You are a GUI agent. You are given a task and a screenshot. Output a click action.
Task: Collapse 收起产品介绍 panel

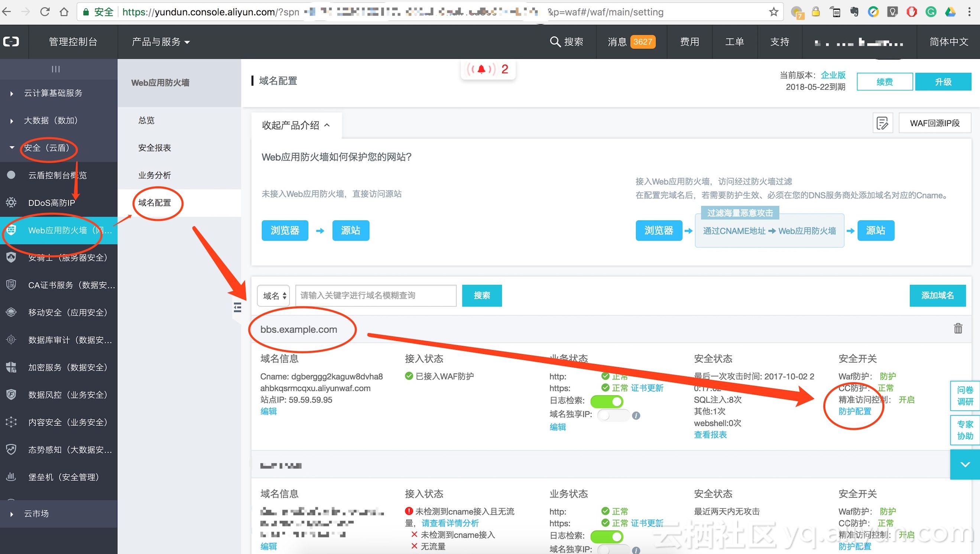[296, 125]
